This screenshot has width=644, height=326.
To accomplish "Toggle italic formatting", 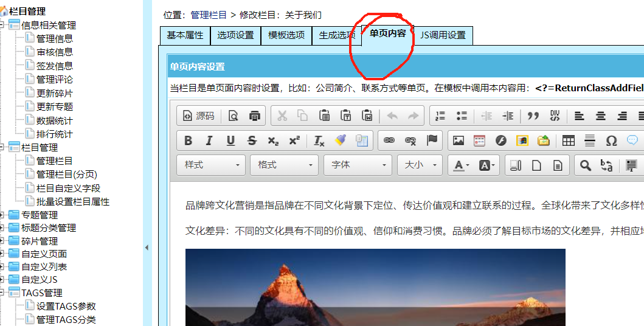I will click(209, 140).
